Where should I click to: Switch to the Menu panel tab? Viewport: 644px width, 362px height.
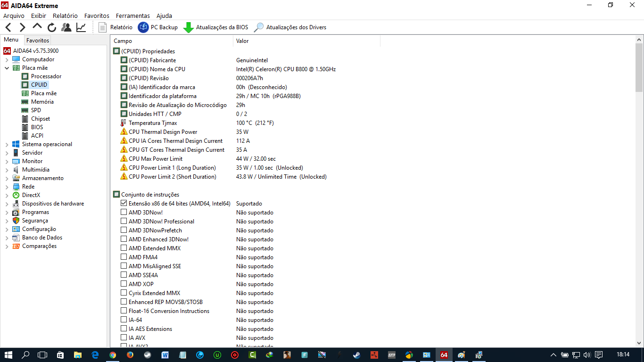[11, 40]
